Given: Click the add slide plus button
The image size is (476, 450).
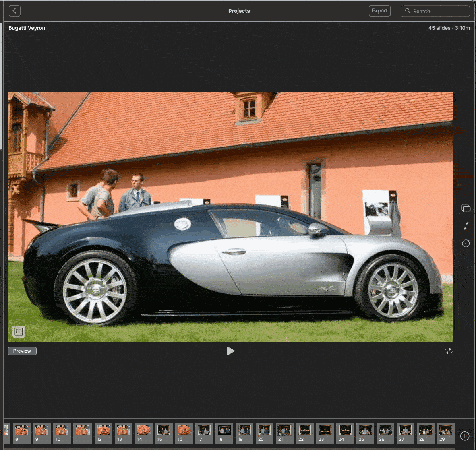Looking at the screenshot, I should [465, 436].
